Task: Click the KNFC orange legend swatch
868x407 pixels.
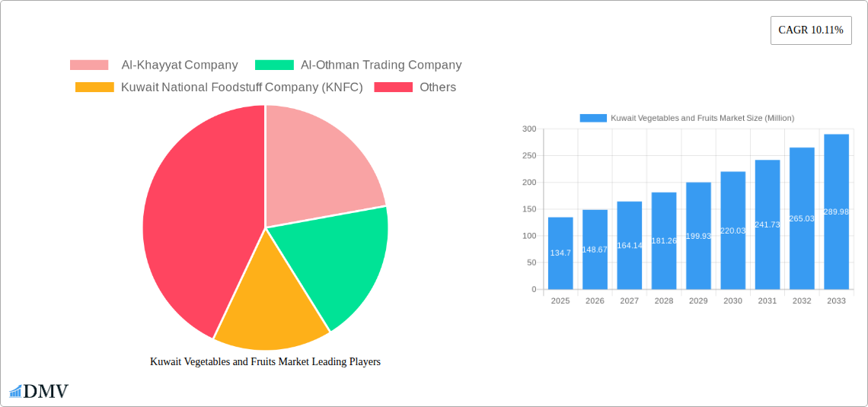Action: (94, 87)
